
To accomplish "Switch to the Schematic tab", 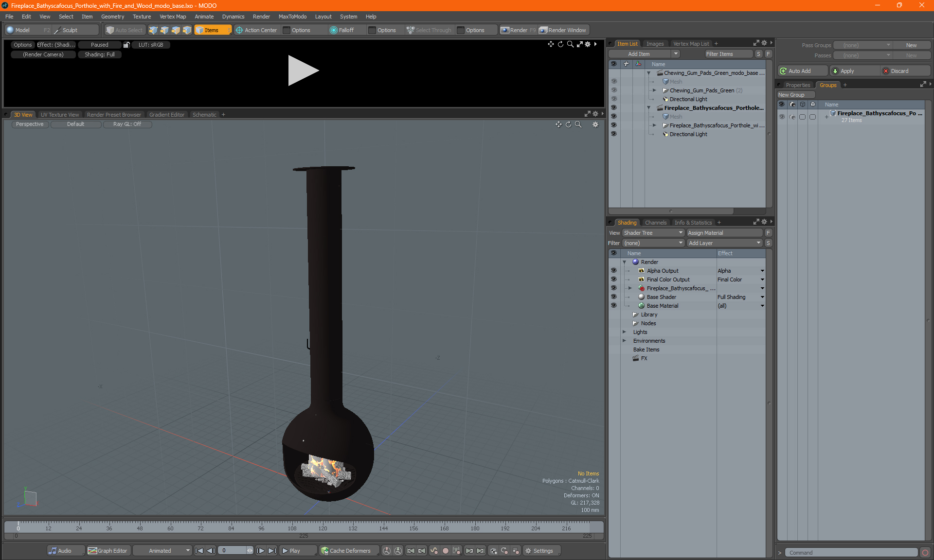I will (x=204, y=115).
